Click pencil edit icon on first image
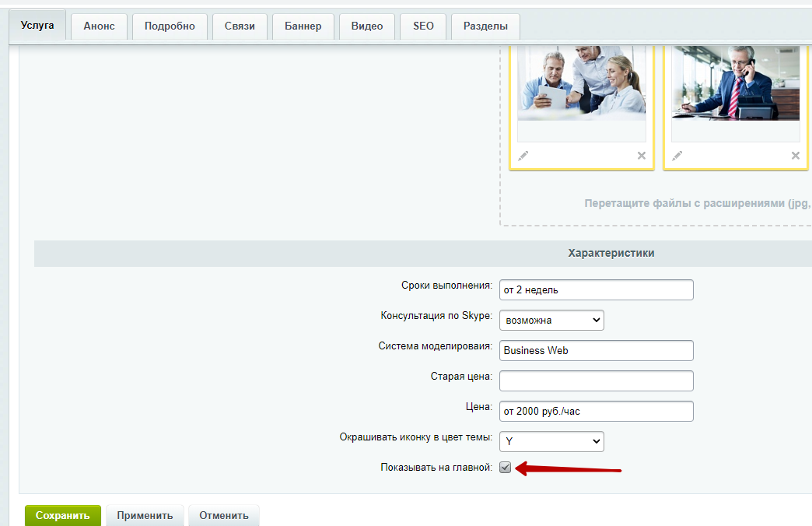Screen dimensions: 812x526 click(x=523, y=156)
